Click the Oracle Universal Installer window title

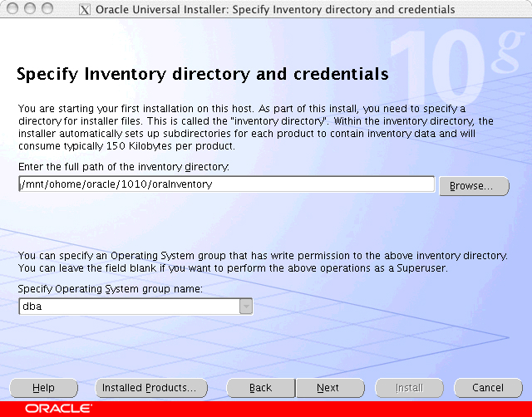[274, 10]
